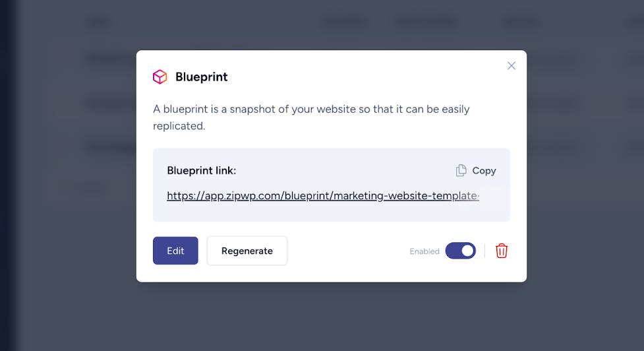Click the 'Blueprint link:' label
644x351 pixels.
tap(201, 171)
